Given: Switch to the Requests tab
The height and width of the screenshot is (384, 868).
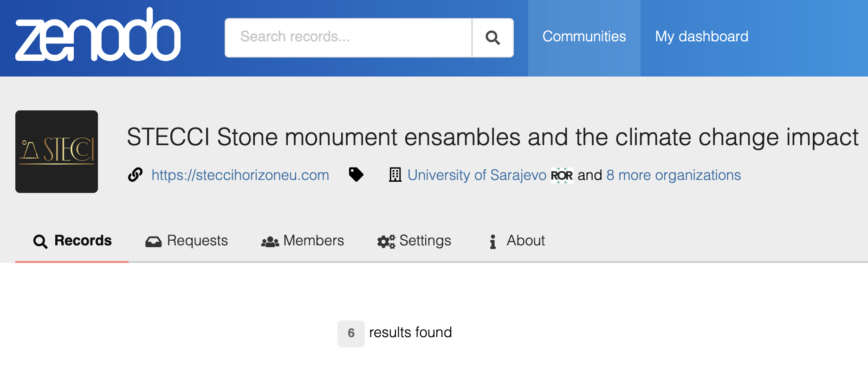Looking at the screenshot, I should [187, 241].
